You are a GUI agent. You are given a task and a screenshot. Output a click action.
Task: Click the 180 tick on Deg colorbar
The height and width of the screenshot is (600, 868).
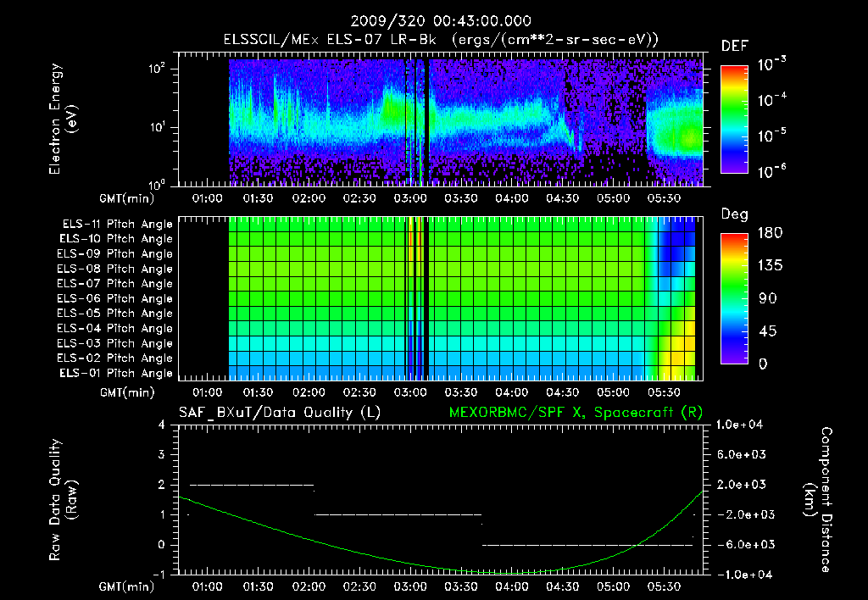770,233
